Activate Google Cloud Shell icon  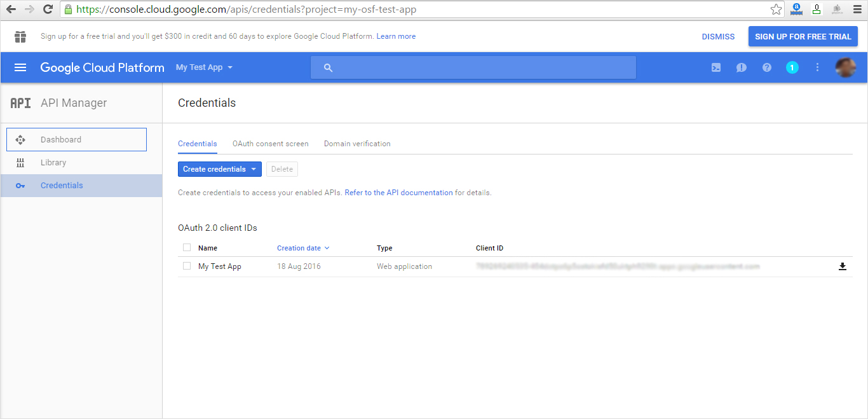tap(716, 67)
